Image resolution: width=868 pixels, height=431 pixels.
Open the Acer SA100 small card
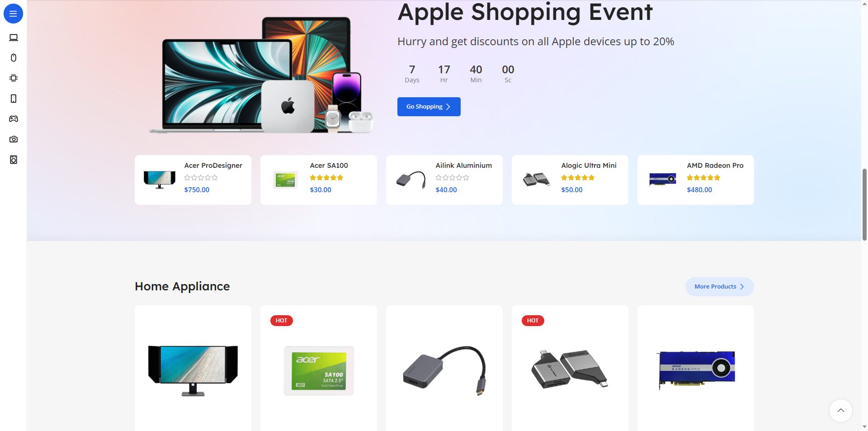(x=319, y=180)
